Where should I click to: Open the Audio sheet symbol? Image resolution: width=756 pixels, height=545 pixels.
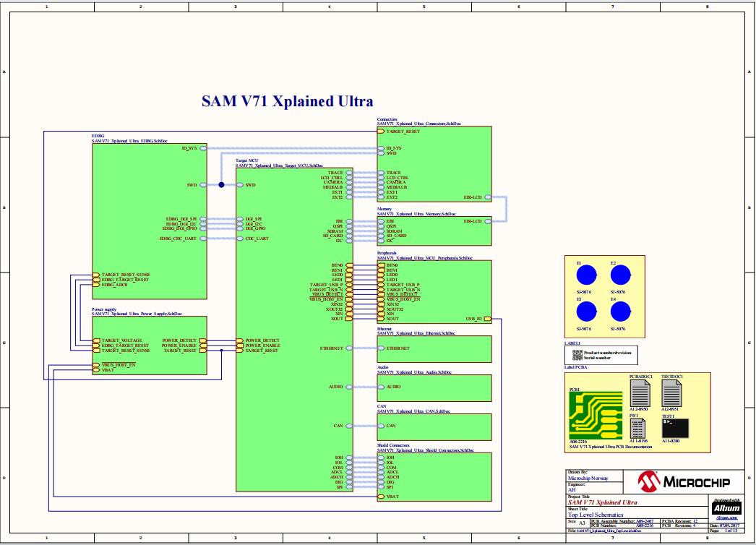tap(434, 388)
